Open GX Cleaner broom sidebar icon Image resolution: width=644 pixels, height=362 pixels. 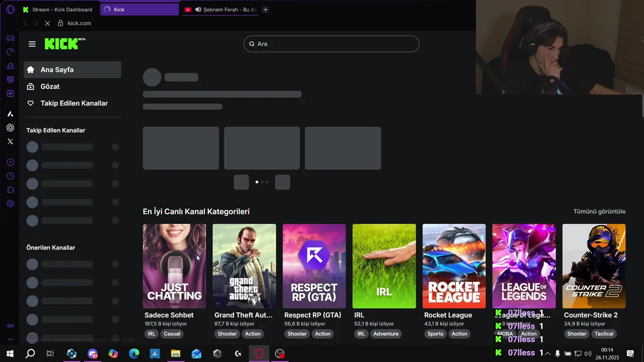[10, 66]
